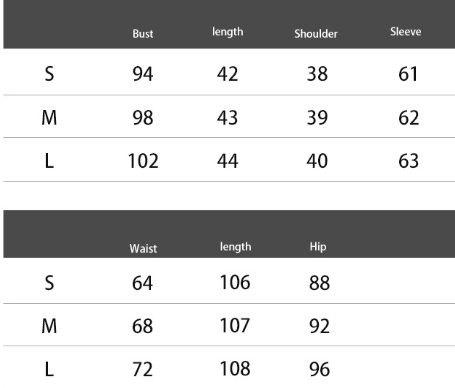Click the M row label in bottom table

pyautogui.click(x=49, y=326)
